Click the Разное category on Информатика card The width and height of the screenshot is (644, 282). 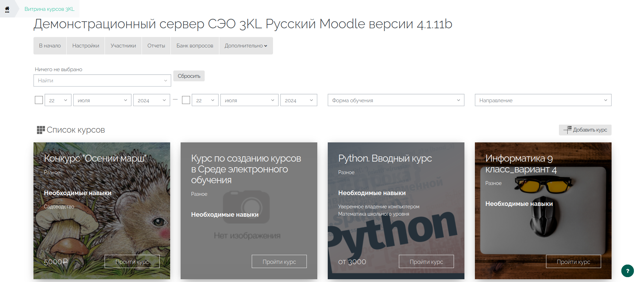coord(493,183)
